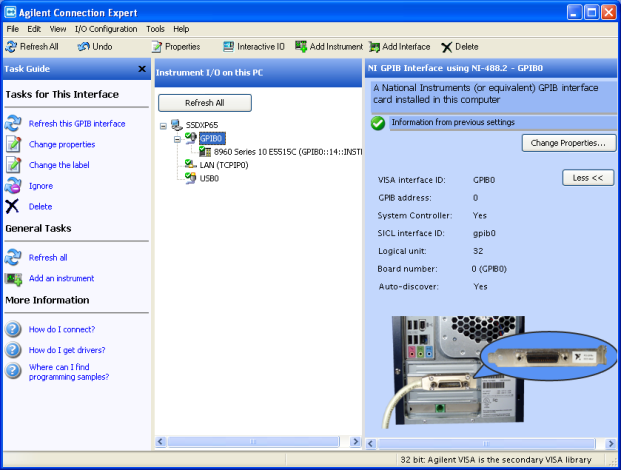
Task: Click the instrument tree scrollbar left arrow
Action: 160,441
